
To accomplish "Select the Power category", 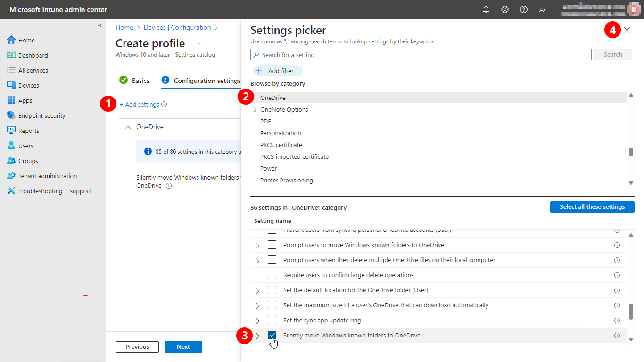I will tap(268, 168).
